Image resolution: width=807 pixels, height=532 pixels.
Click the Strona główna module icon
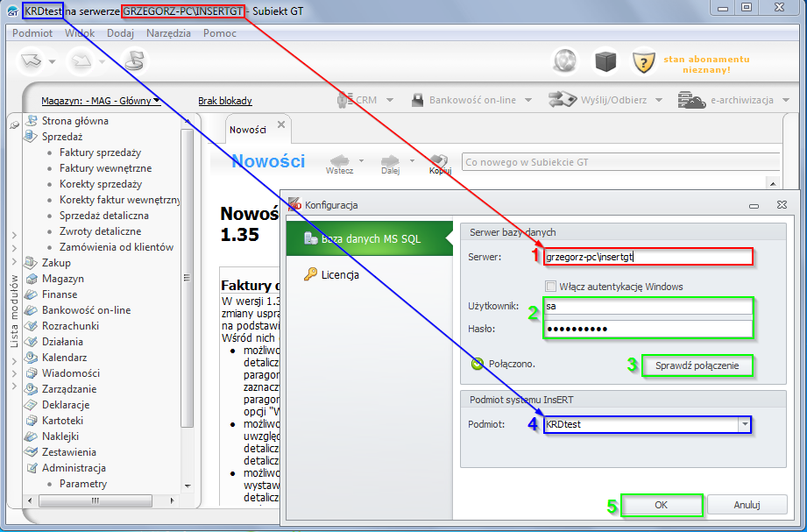pos(32,121)
